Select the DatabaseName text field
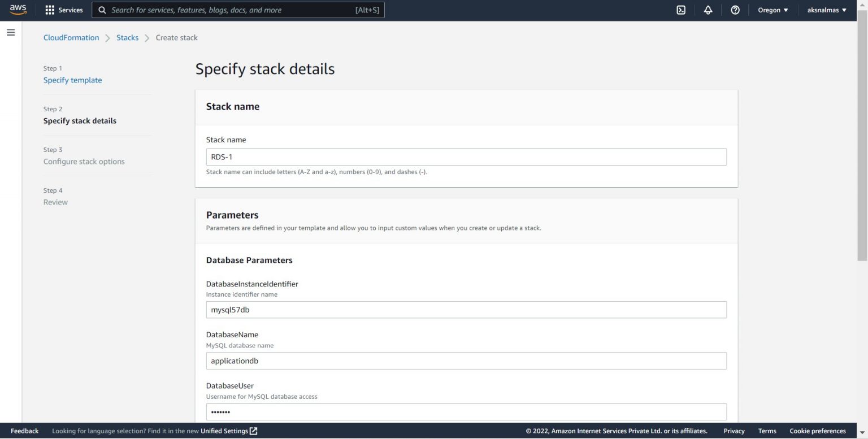Image resolution: width=868 pixels, height=439 pixels. tap(466, 360)
